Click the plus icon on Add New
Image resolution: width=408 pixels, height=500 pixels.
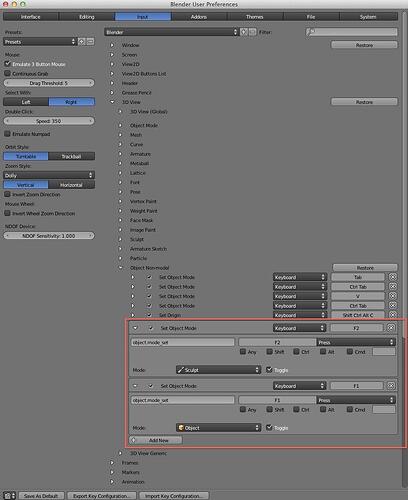[x=134, y=440]
